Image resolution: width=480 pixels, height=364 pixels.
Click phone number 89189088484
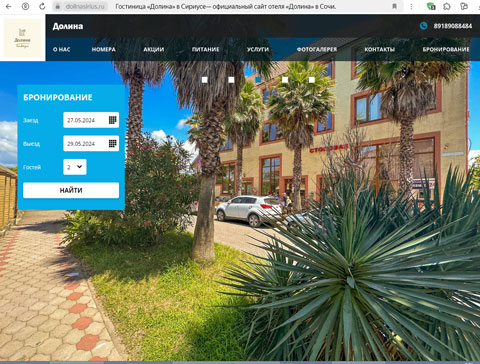(x=453, y=26)
